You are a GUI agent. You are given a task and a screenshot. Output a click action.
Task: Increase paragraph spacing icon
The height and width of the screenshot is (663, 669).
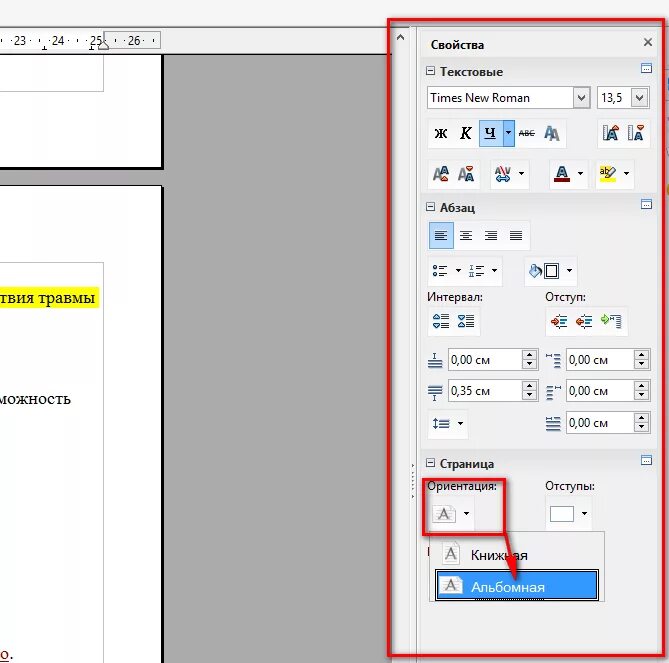click(x=441, y=321)
